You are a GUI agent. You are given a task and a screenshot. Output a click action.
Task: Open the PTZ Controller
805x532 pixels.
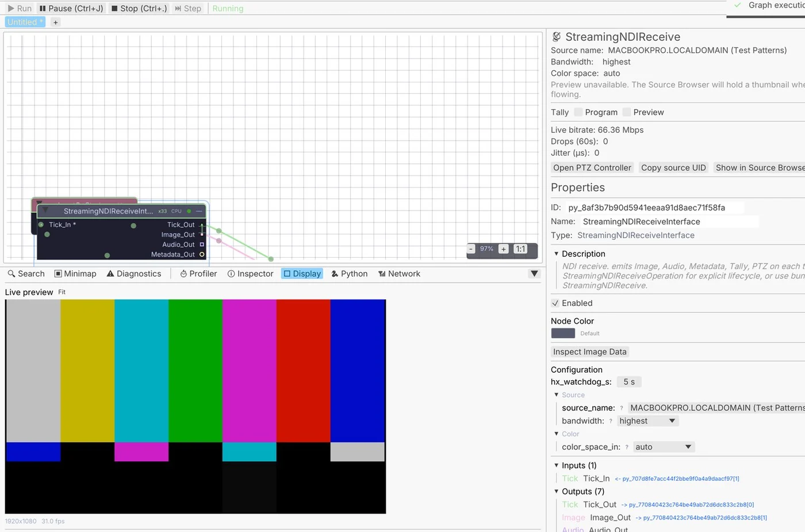[592, 168]
